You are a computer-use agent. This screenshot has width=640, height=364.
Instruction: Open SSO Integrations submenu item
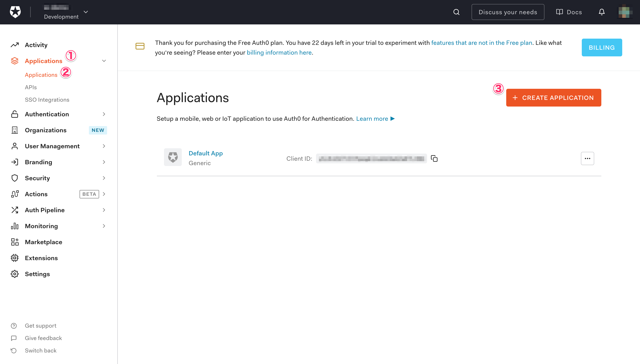(x=47, y=100)
